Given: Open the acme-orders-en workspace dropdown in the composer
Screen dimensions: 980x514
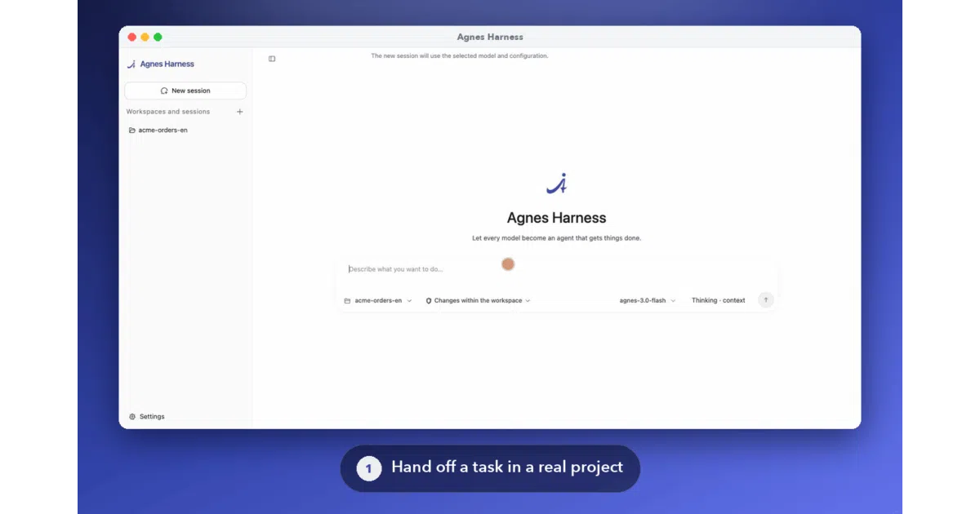Looking at the screenshot, I should (378, 300).
